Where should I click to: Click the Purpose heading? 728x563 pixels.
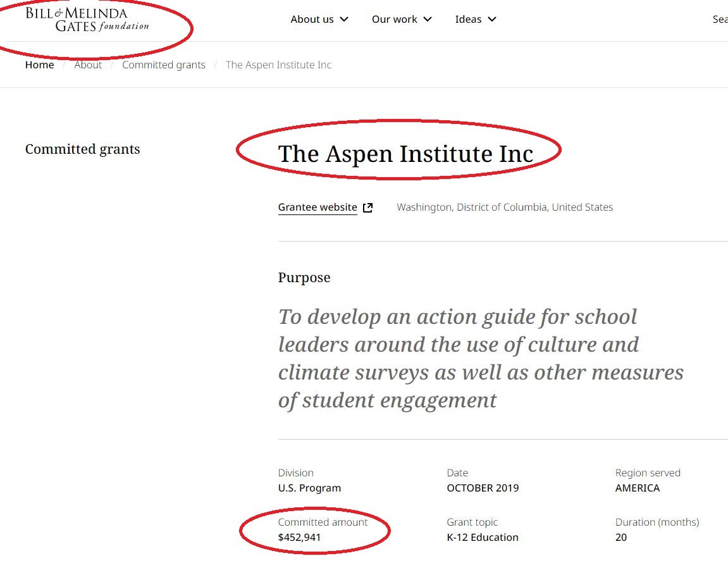tap(304, 277)
